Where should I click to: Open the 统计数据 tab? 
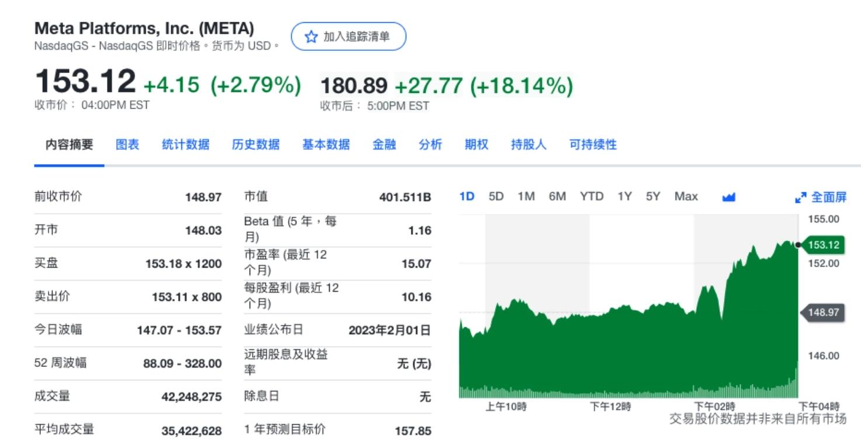coord(185,144)
